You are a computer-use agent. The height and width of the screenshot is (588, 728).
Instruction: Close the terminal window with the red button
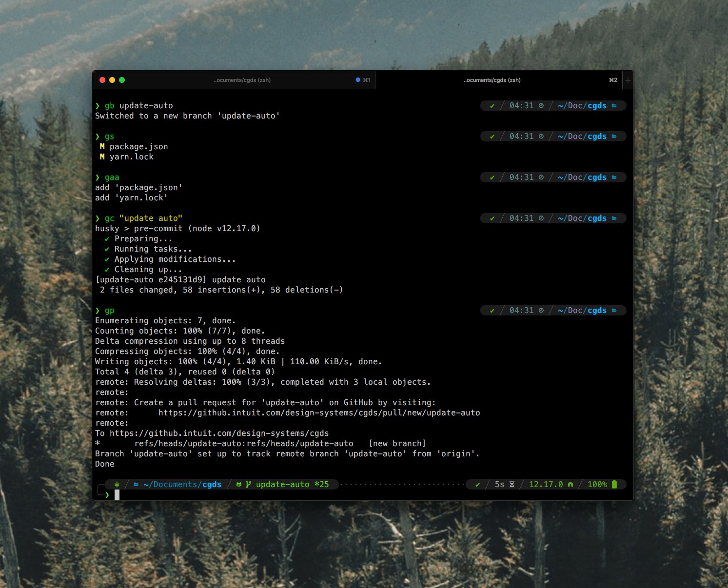coord(102,80)
